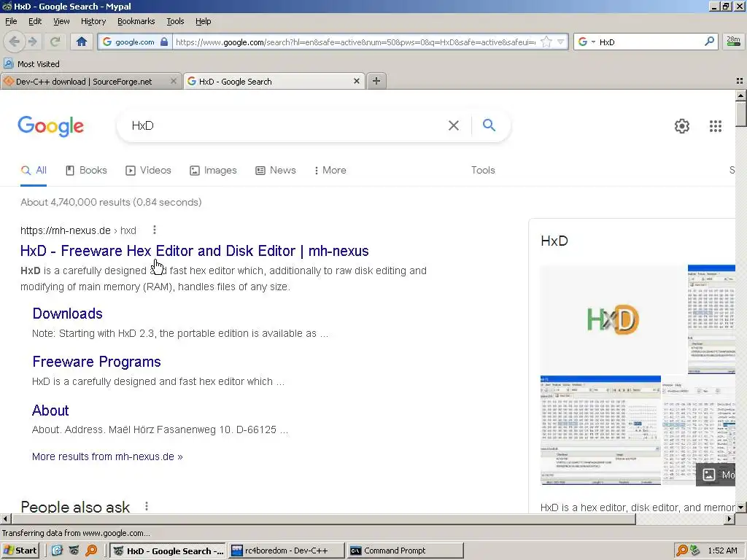This screenshot has width=747, height=560.
Task: Click the 1:52 AM taskbar clock
Action: (722, 551)
